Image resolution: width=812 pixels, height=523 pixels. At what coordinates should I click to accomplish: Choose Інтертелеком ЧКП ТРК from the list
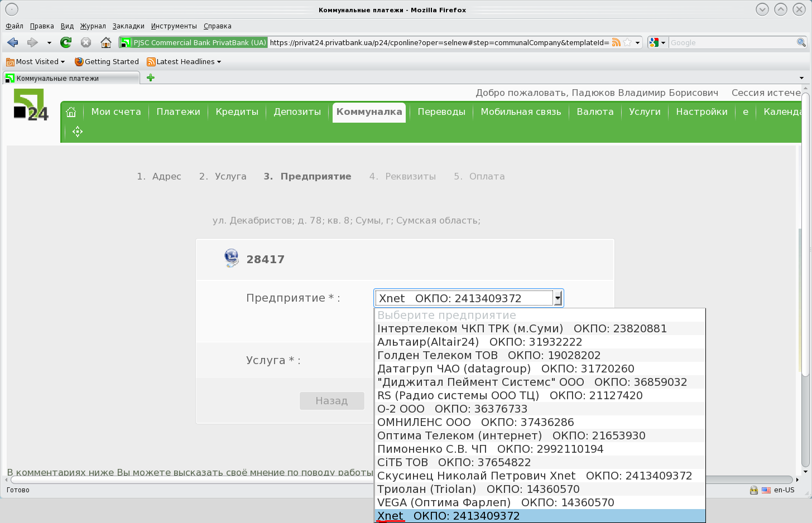[x=540, y=328]
